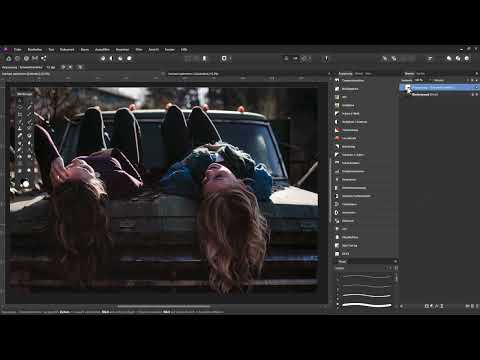
Task: Choose the thinnest brush stroke preset
Action: pyautogui.click(x=367, y=276)
